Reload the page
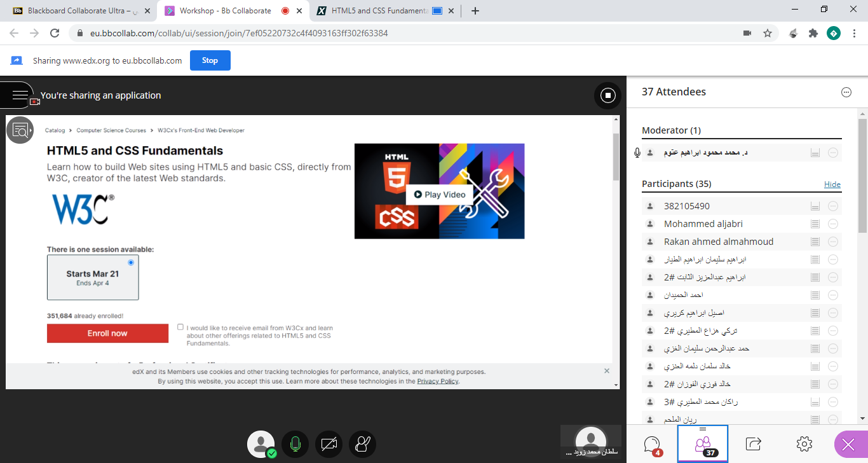Viewport: 868px width, 463px height. point(55,33)
